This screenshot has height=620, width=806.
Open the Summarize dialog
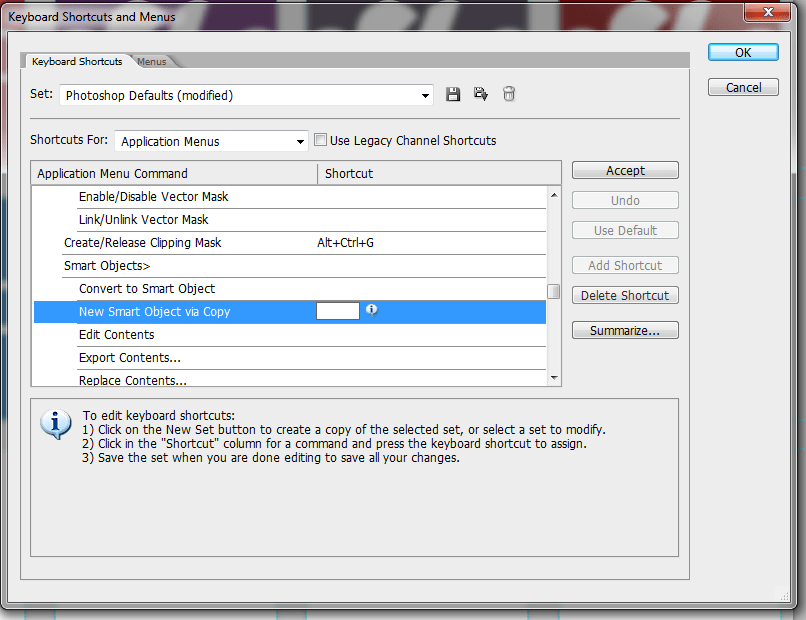coord(624,329)
